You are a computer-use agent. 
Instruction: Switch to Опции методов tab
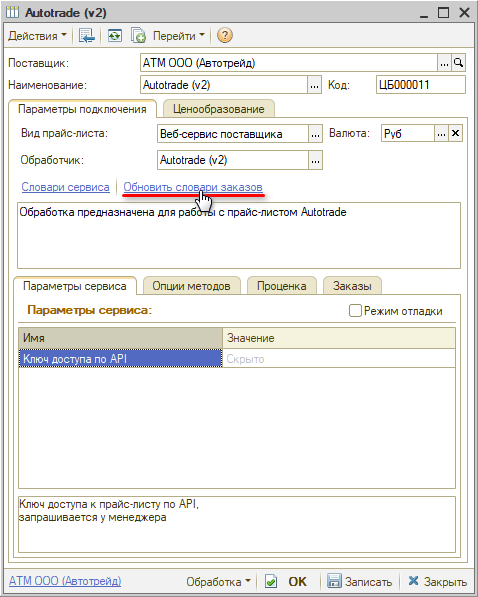192,286
